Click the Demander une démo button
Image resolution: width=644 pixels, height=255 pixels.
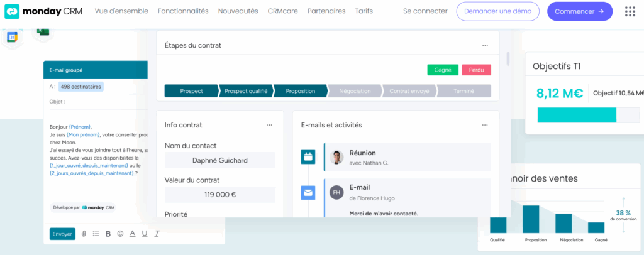pos(497,11)
